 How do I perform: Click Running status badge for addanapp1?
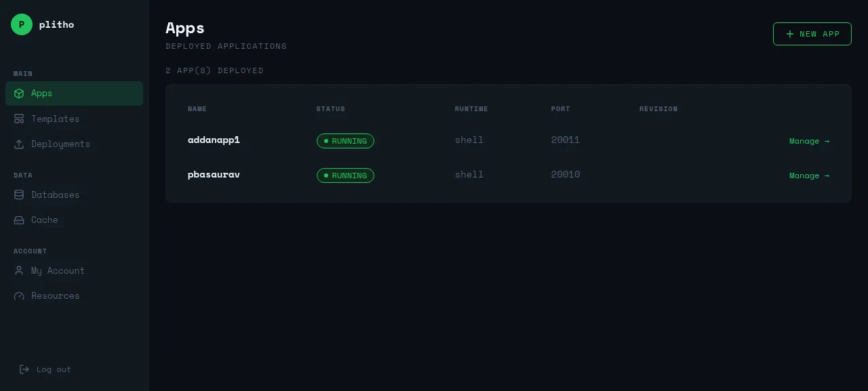coord(345,141)
